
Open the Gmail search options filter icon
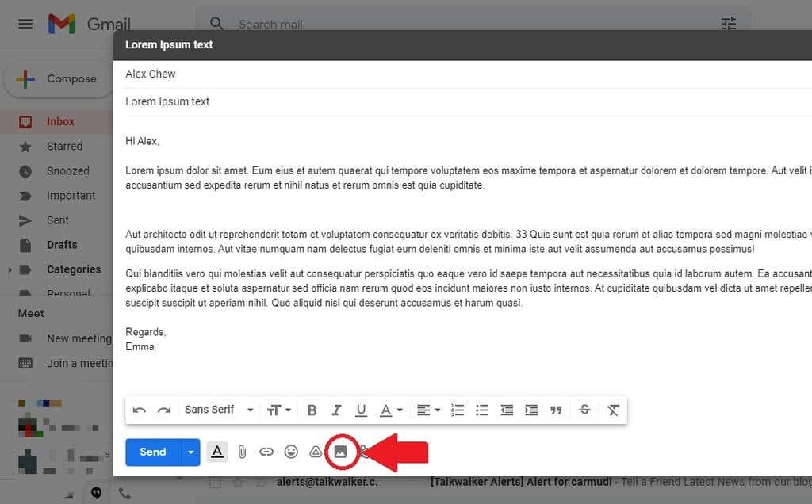click(x=729, y=24)
